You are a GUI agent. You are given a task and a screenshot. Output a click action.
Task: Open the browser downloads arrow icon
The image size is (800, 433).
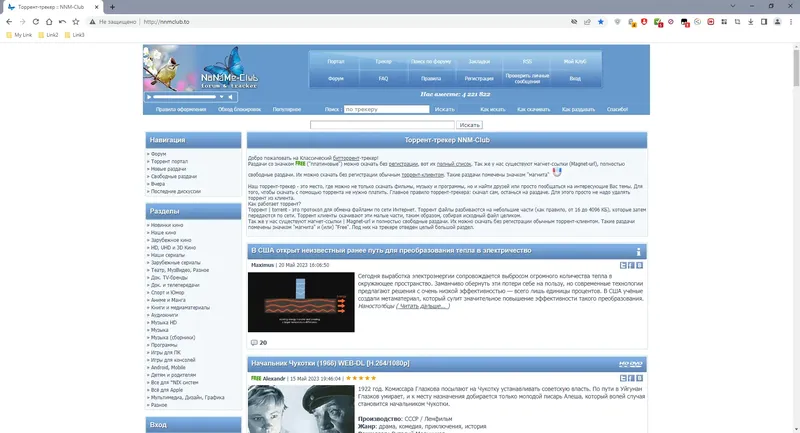pos(751,22)
